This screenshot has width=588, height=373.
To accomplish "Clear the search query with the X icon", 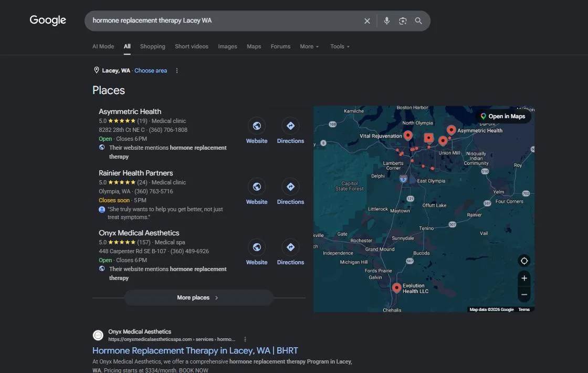I will point(367,21).
